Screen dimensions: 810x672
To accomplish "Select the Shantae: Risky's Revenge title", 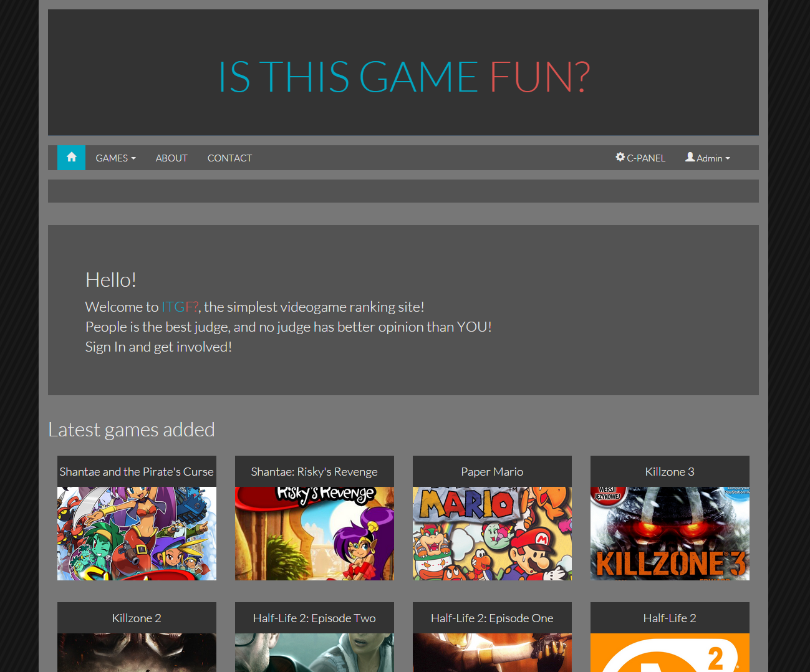I will [x=314, y=472].
